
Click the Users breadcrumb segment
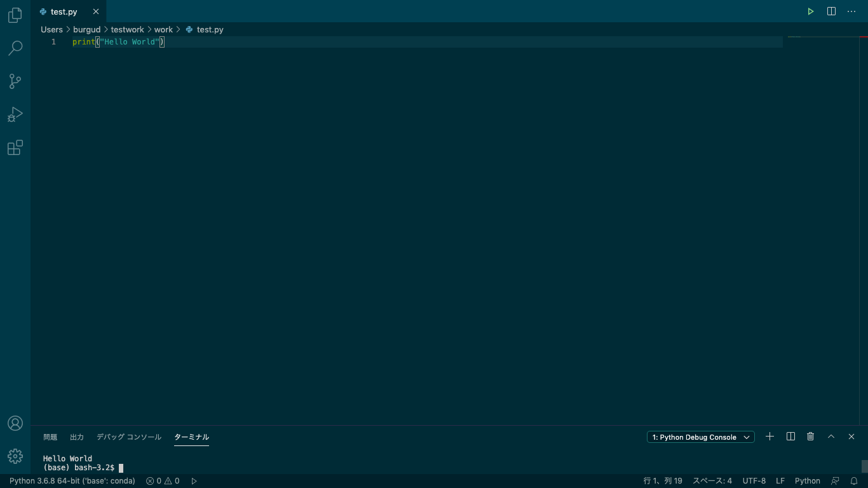51,29
